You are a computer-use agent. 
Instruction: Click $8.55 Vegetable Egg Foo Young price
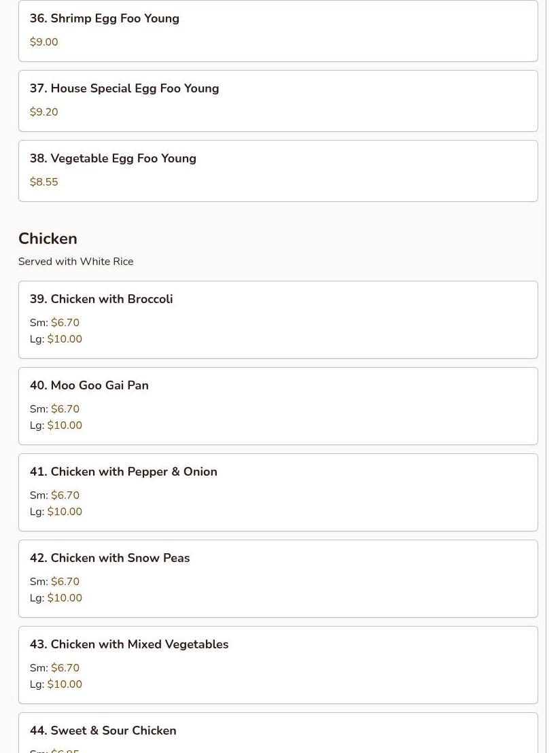coord(43,182)
